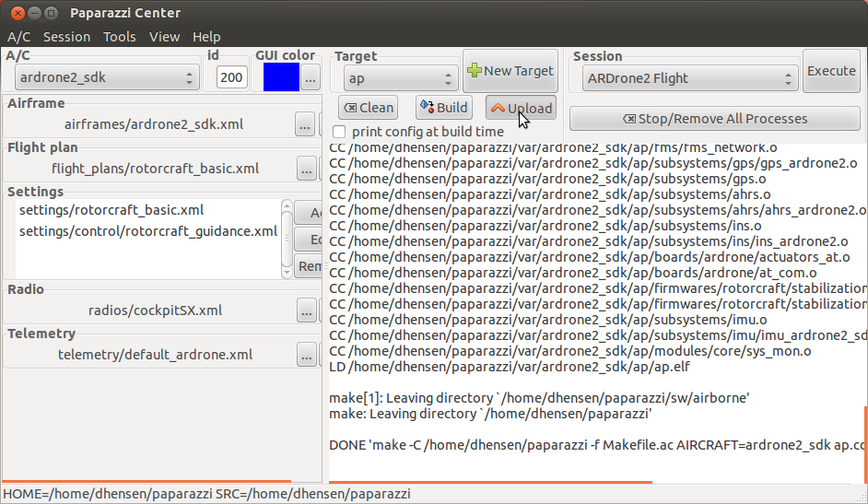Click the blue GUI color swatch
The height and width of the screenshot is (504, 868).
[x=281, y=76]
